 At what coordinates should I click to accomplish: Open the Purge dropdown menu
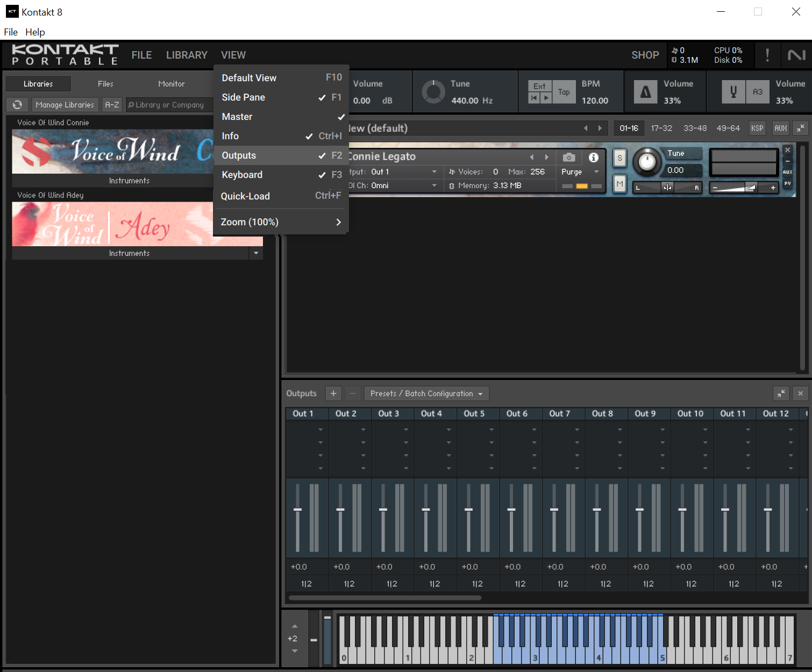point(580,172)
